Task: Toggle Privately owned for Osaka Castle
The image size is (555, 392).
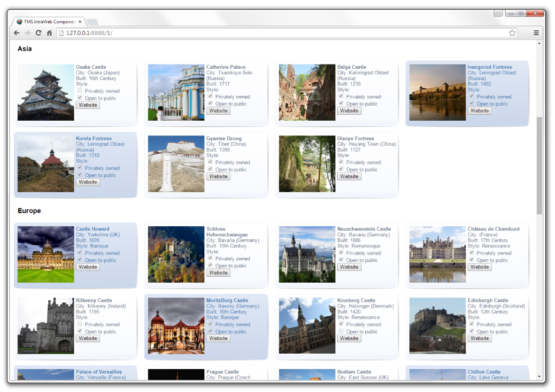Action: coord(80,91)
